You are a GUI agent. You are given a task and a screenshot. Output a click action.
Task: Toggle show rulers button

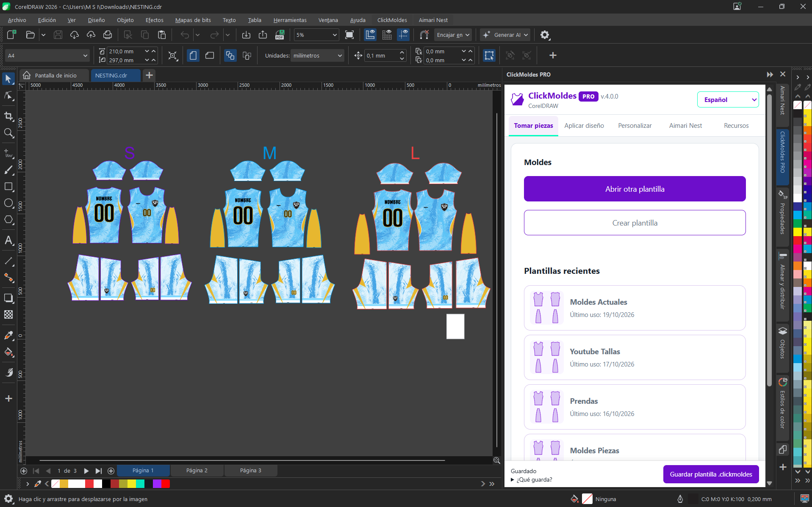click(370, 35)
